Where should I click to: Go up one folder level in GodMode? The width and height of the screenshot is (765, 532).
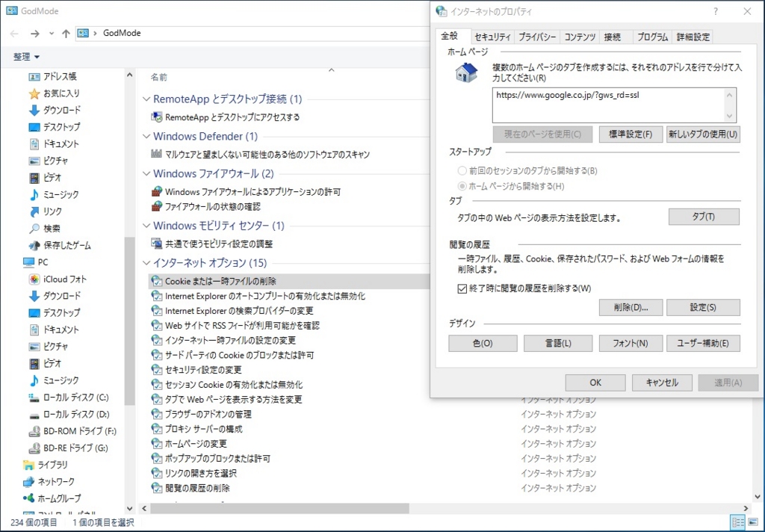pyautogui.click(x=66, y=34)
